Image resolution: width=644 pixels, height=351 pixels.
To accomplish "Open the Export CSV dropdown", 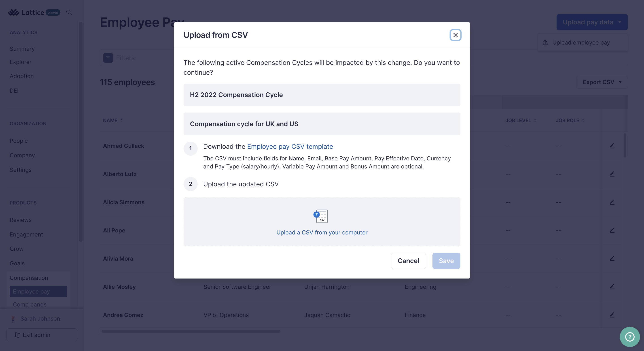I will (602, 82).
